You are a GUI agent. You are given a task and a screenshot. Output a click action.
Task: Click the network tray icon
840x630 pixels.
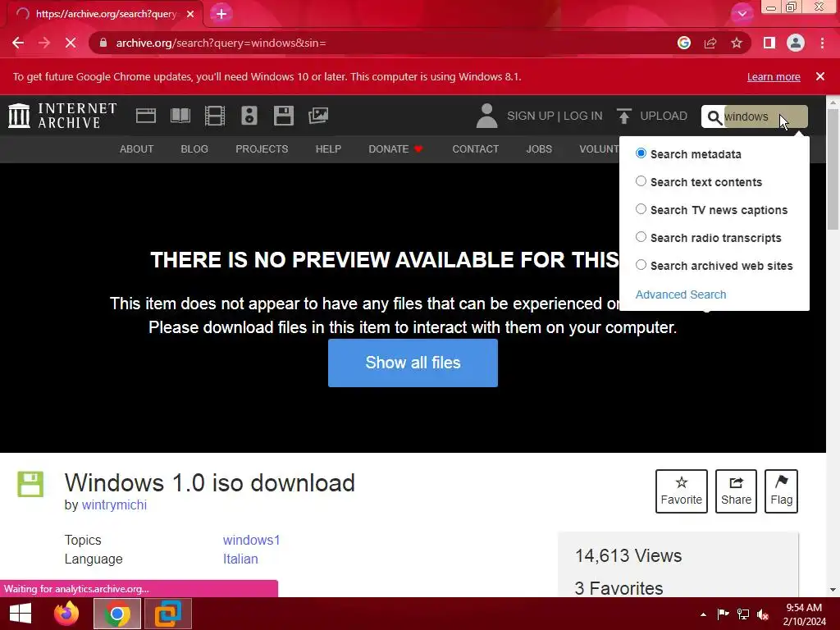[743, 614]
